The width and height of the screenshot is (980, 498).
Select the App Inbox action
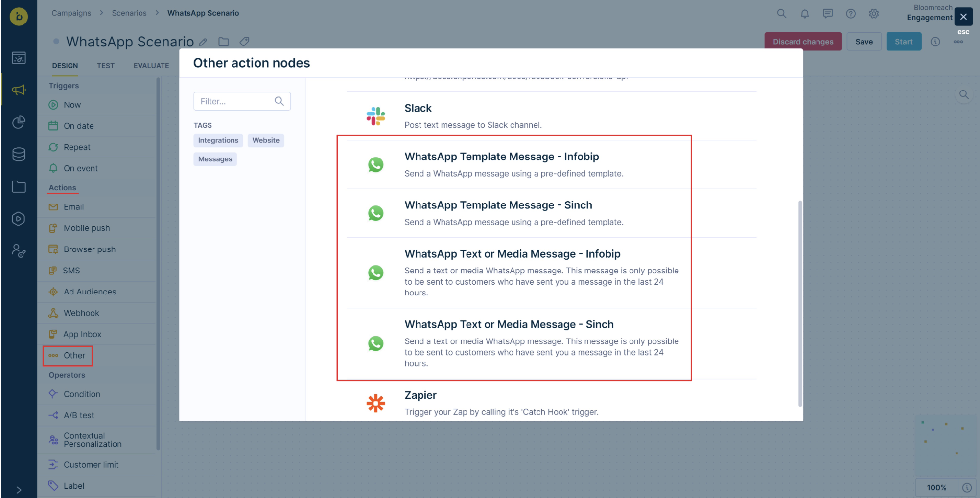click(97, 334)
